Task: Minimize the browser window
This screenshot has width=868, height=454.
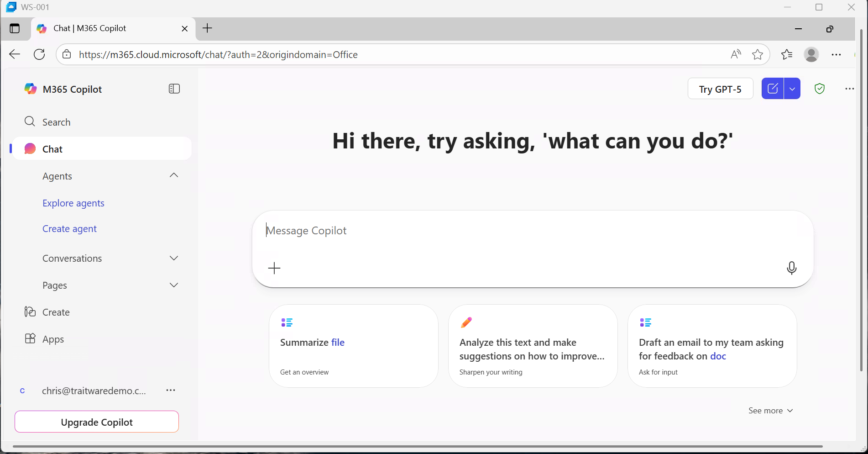Action: 798,29
